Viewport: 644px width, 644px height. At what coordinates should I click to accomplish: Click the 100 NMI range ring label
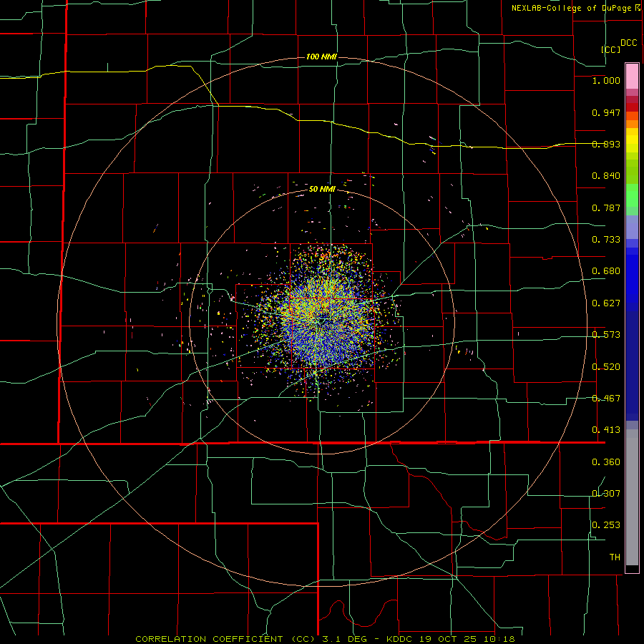click(321, 57)
